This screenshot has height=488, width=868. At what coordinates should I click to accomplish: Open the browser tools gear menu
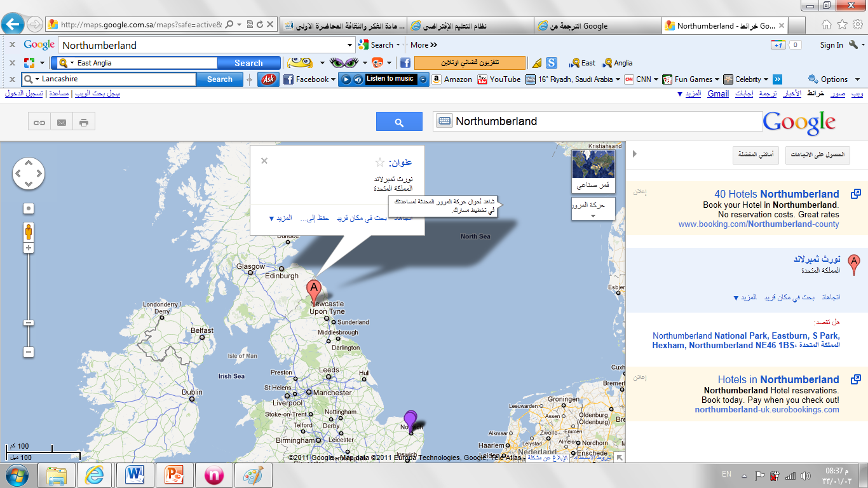click(x=858, y=25)
